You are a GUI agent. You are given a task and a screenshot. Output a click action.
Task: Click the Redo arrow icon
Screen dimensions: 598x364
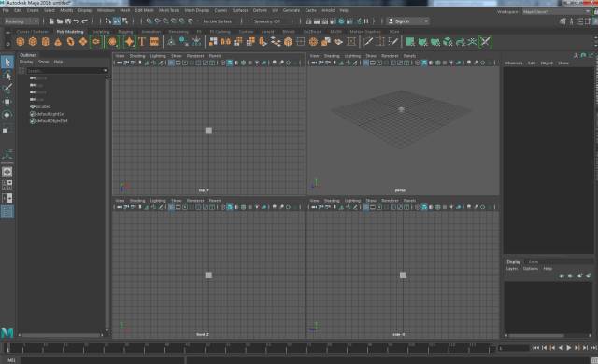click(x=85, y=21)
